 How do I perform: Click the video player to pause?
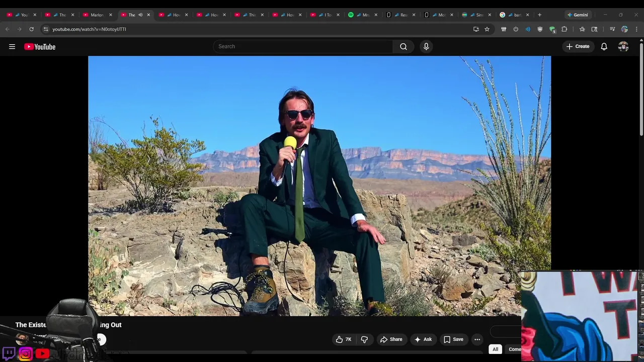[319, 186]
